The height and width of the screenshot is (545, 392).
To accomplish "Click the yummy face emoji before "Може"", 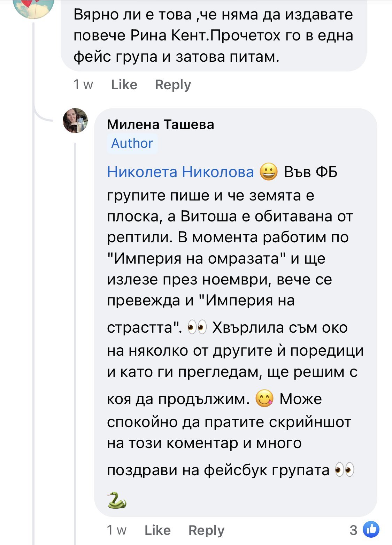I will (x=264, y=399).
